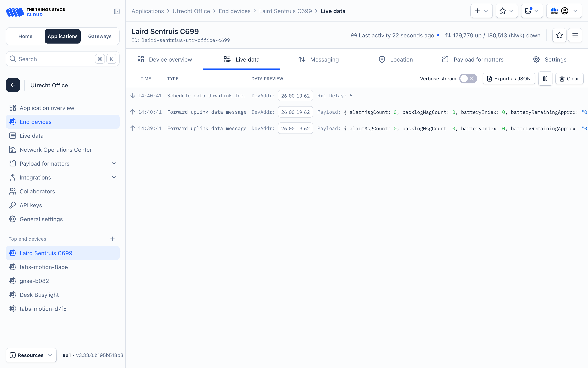Open Utrecht Office breadcrumb link
588x368 pixels.
[191, 11]
